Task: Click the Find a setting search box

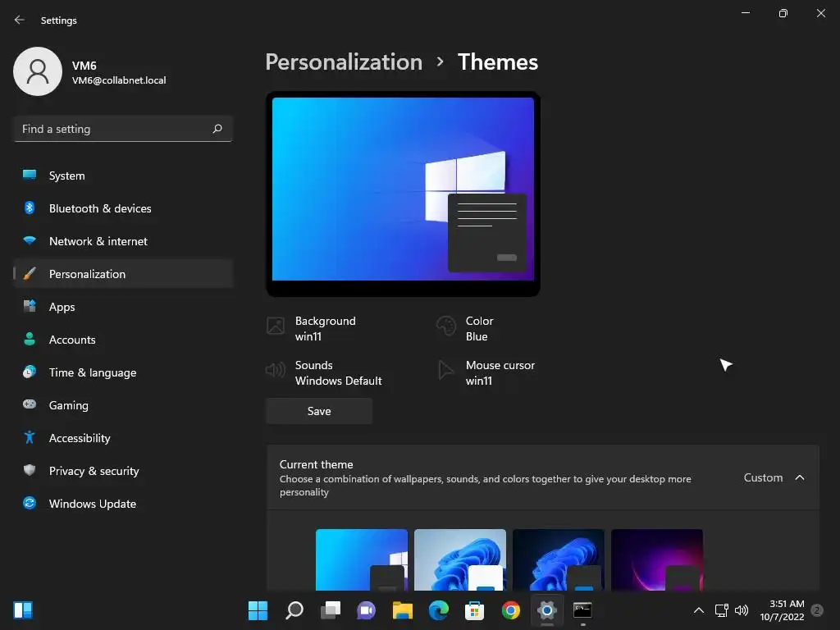Action: [x=123, y=129]
